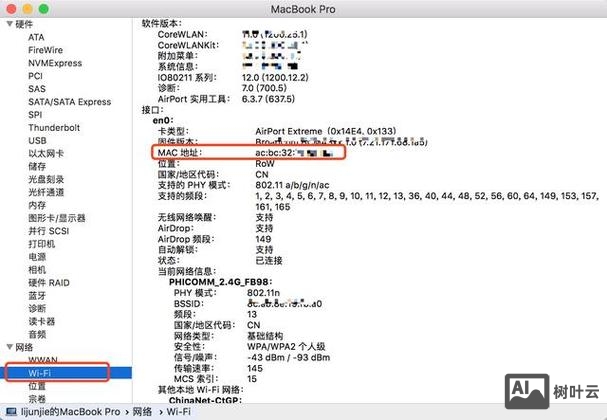
Task: Open the Thunderbolt entry
Action: click(54, 127)
